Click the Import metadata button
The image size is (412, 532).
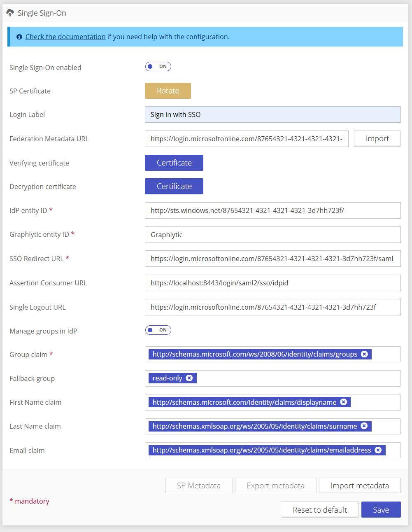(360, 485)
